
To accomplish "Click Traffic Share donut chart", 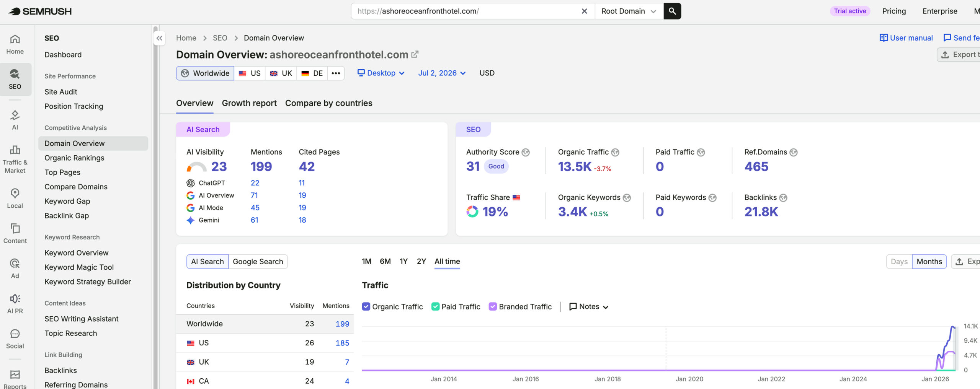I will (x=472, y=212).
